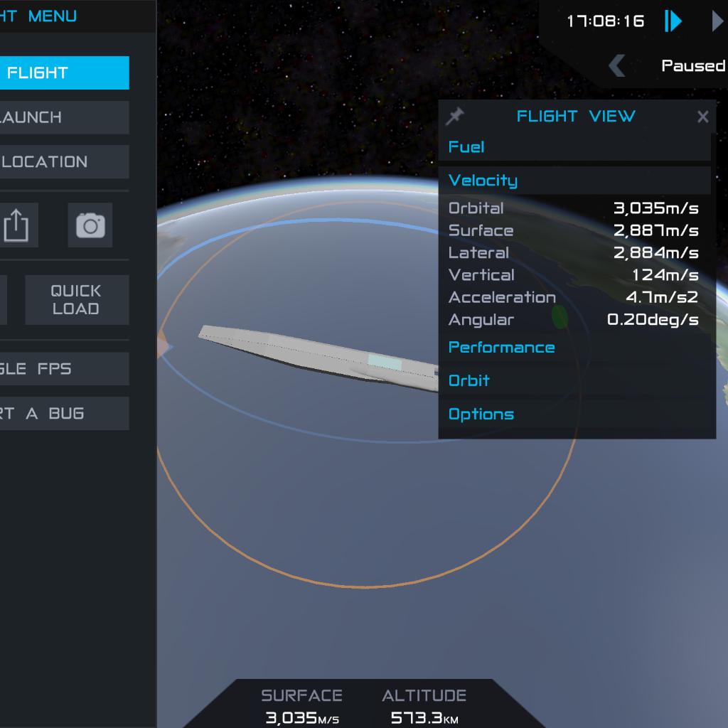Viewport: 728px width, 728px height.
Task: Click the QUICK LOAD button
Action: click(77, 299)
